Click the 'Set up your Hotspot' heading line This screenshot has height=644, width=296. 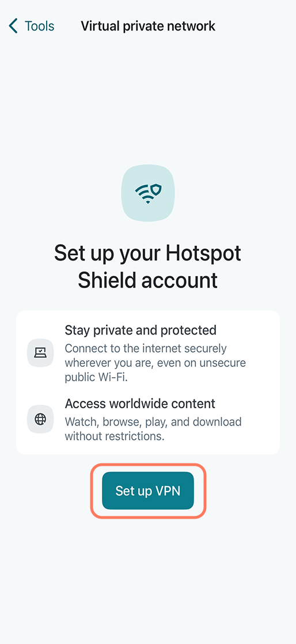tap(147, 254)
